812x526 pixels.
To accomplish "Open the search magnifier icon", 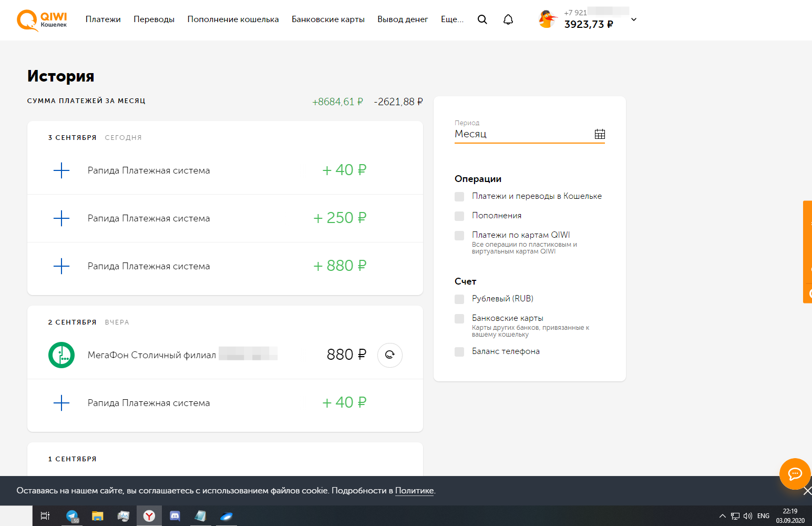I will coord(482,19).
